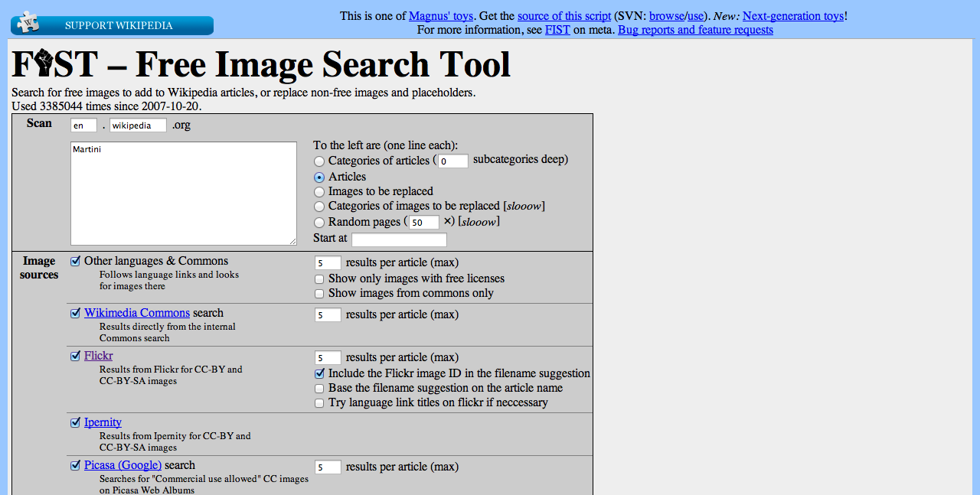Viewport: 980px width, 495px height.
Task: Open the Next-generation toys link
Action: (793, 15)
